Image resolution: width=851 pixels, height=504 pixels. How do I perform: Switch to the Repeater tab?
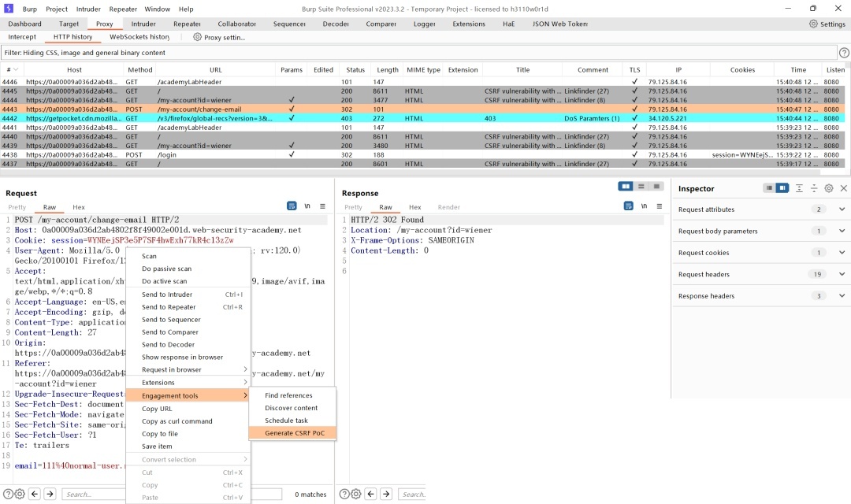188,24
